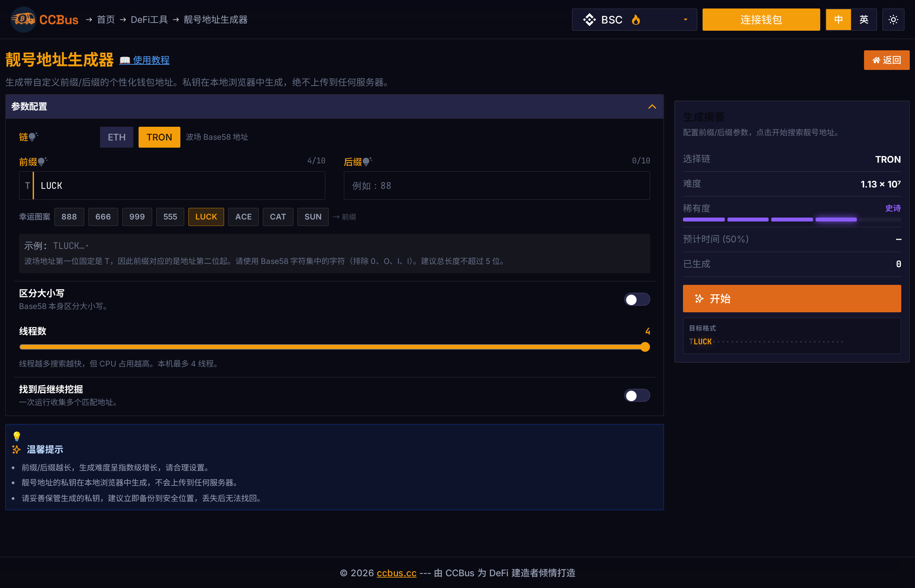915x588 pixels.
Task: Click the 靓号地址生成器 breadcrumb
Action: 215,20
